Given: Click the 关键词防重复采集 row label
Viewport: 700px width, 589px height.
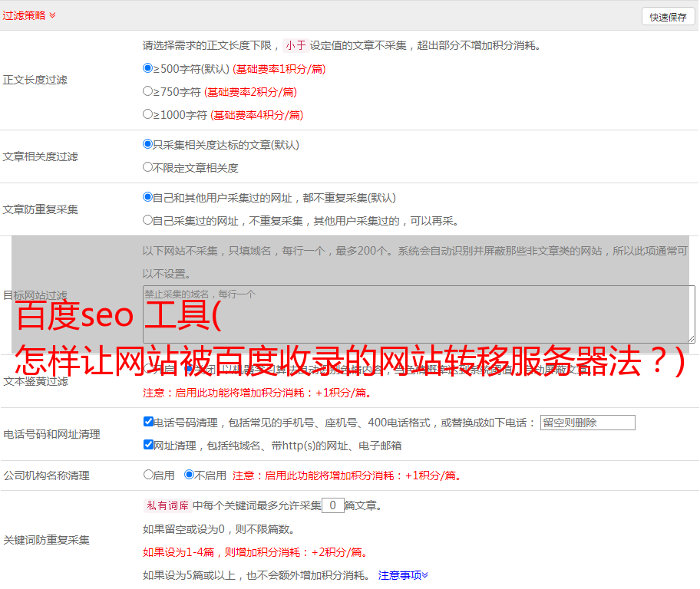Looking at the screenshot, I should pos(46,540).
